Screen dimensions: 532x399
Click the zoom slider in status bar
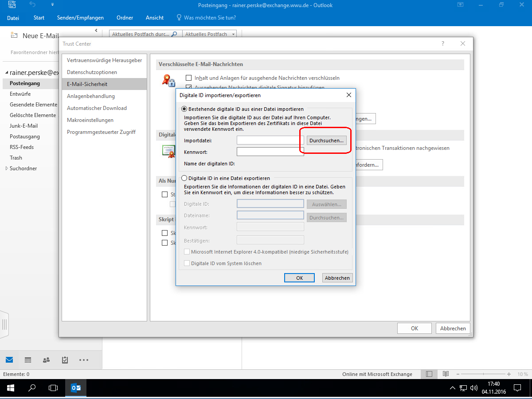click(x=482, y=374)
